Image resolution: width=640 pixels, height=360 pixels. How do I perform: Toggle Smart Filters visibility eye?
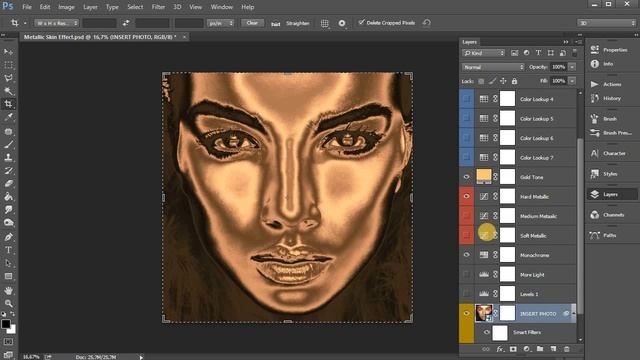coord(486,332)
